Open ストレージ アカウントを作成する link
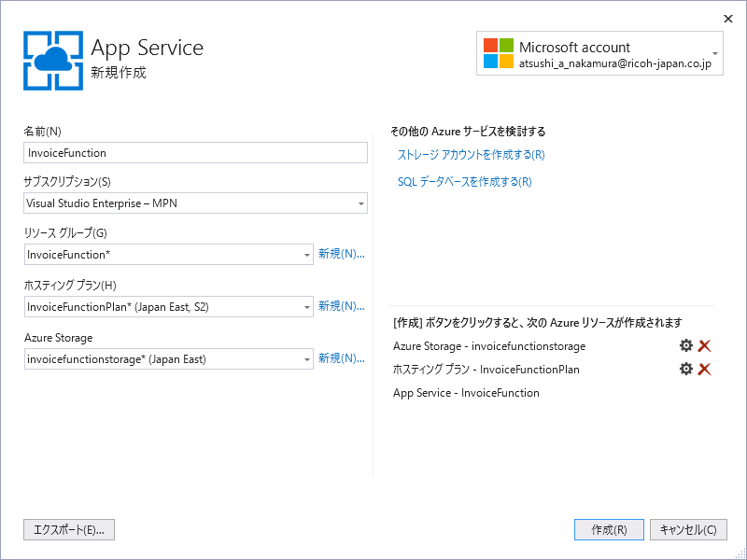Viewport: 747px width, 560px height. click(472, 155)
